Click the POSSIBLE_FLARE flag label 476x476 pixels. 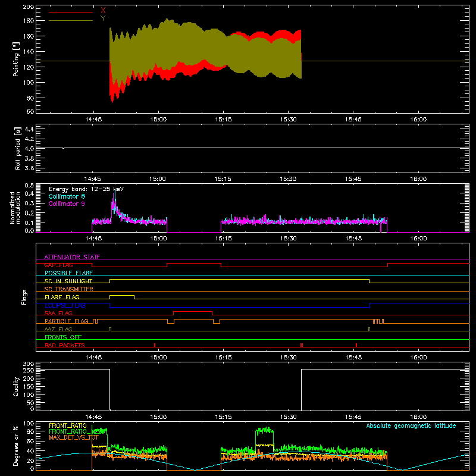click(x=68, y=273)
